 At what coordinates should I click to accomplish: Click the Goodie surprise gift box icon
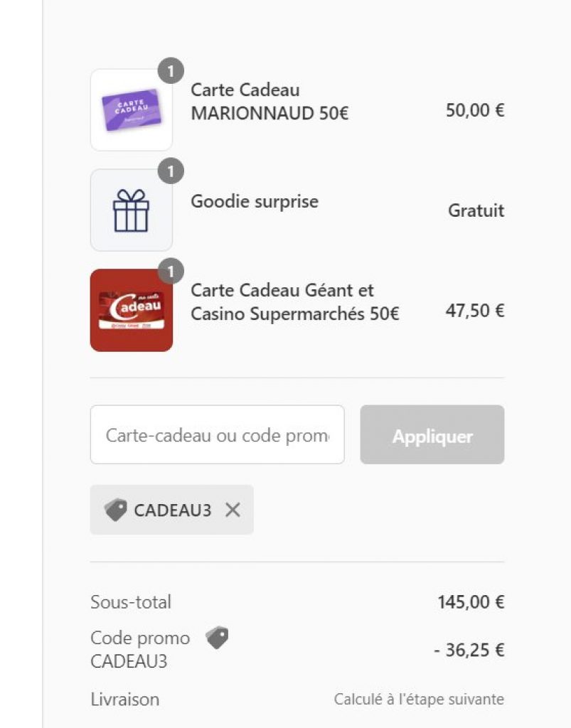point(131,210)
